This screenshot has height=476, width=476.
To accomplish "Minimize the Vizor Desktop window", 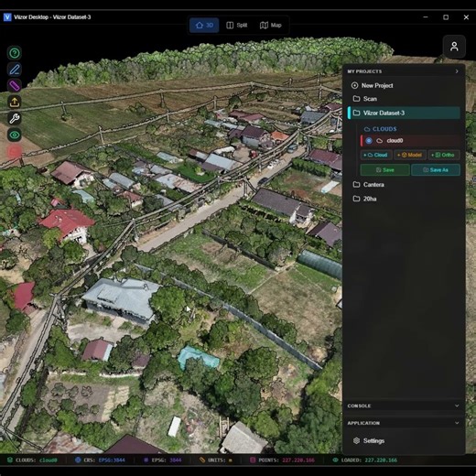I will click(426, 17).
